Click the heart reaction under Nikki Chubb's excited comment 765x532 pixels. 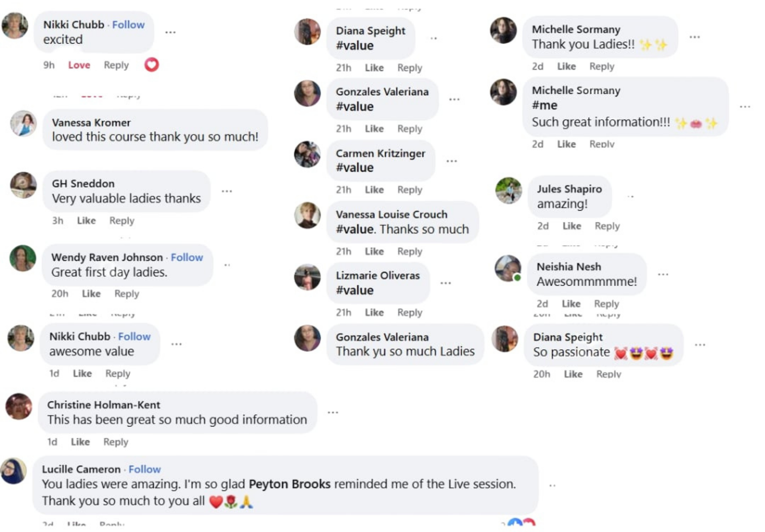[151, 65]
